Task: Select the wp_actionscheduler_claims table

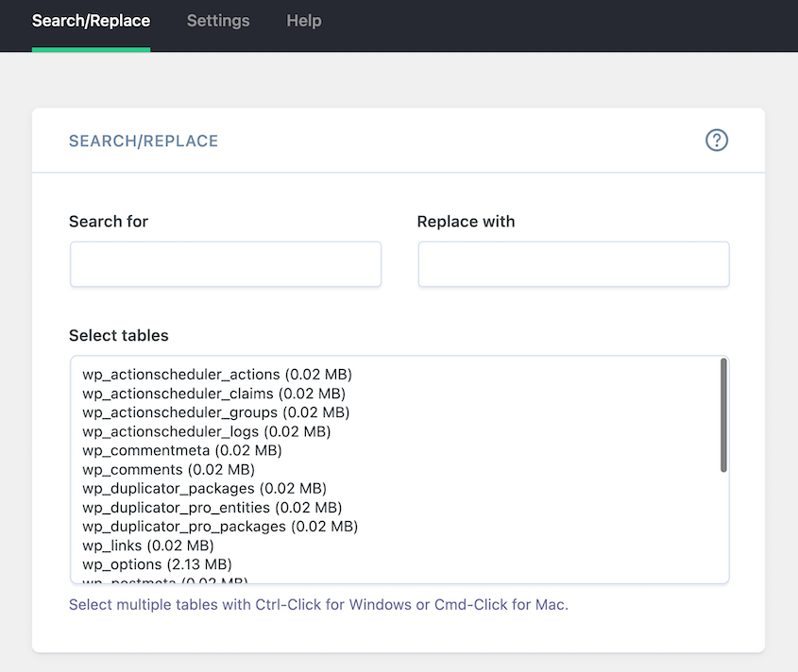Action: (212, 394)
